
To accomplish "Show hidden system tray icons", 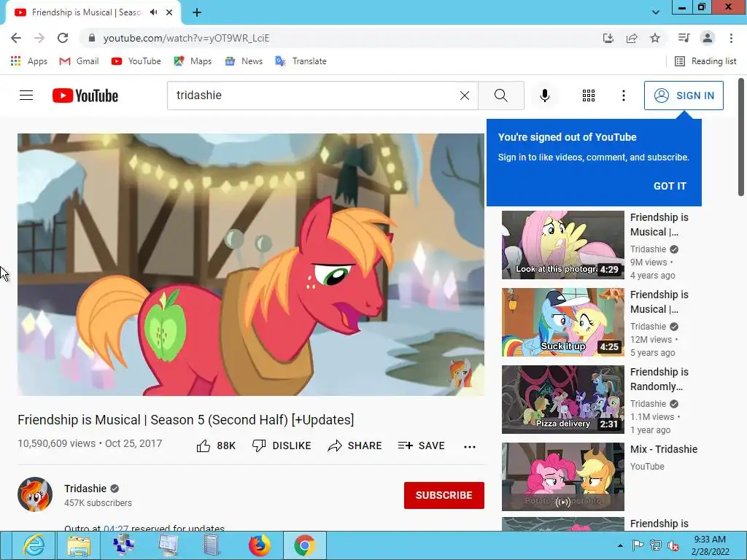I will coord(620,545).
